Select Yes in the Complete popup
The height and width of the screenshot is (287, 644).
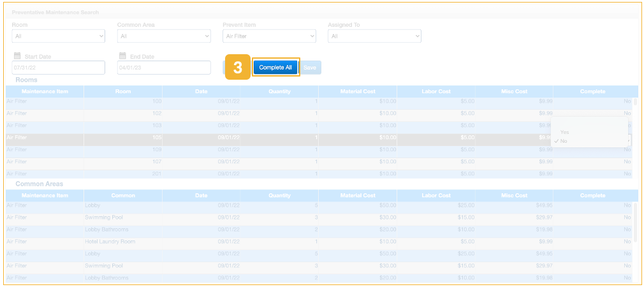[x=565, y=132]
